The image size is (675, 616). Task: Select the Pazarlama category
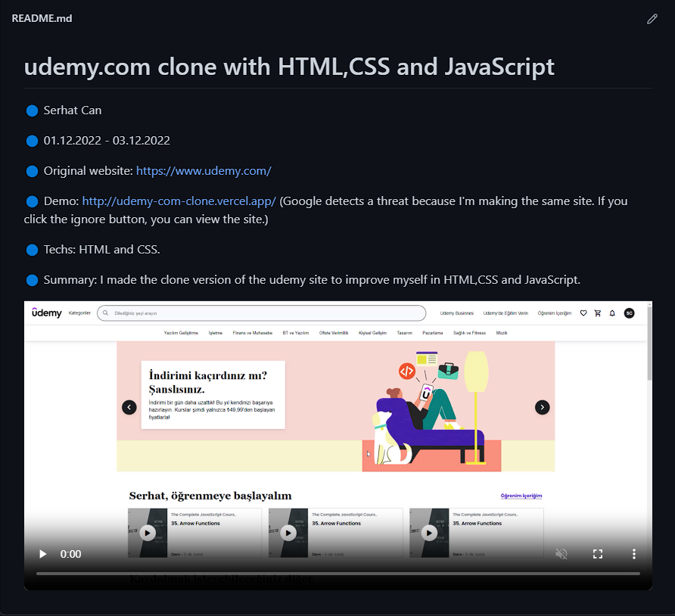click(433, 333)
